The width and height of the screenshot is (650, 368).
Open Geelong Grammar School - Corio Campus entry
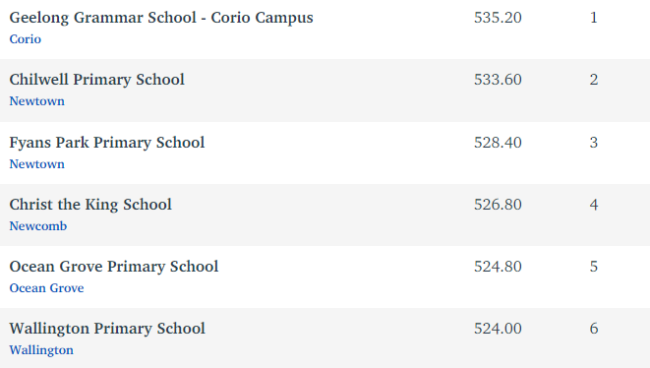coord(161,18)
